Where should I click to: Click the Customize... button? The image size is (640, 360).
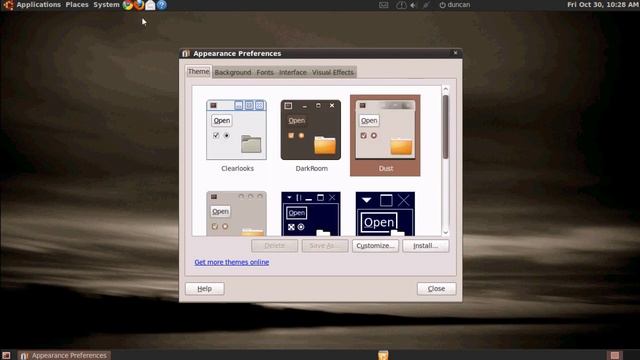[x=375, y=246]
